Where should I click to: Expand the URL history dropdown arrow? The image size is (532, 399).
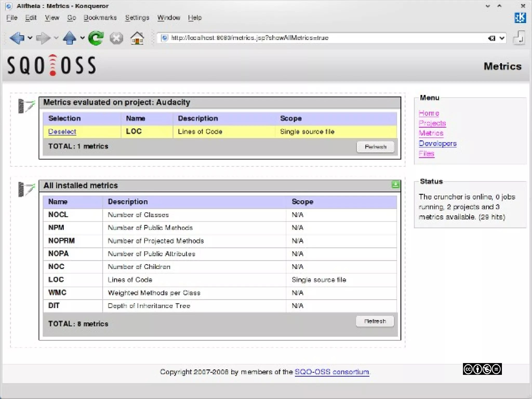pyautogui.click(x=502, y=38)
